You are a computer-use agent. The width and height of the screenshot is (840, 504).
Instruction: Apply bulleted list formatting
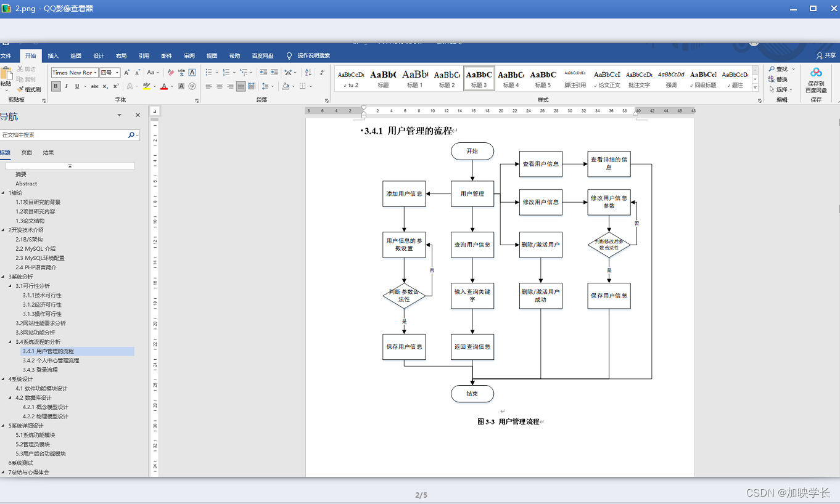(208, 71)
